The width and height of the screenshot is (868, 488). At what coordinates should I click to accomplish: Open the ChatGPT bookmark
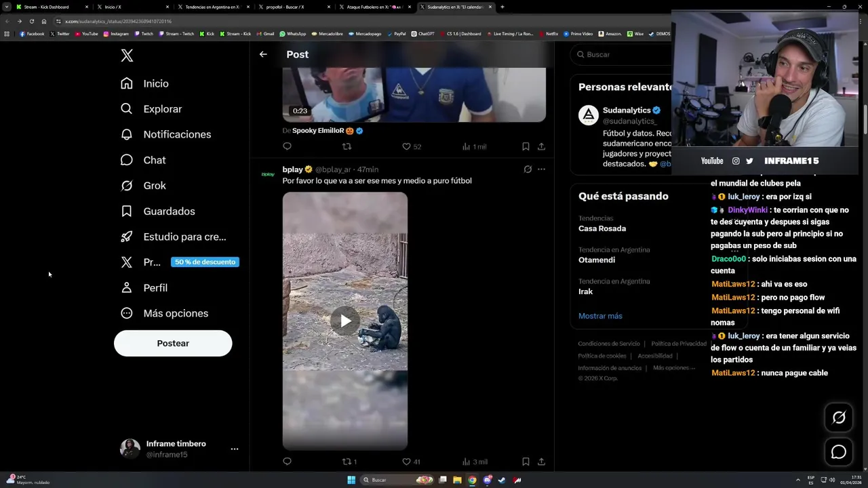click(423, 34)
